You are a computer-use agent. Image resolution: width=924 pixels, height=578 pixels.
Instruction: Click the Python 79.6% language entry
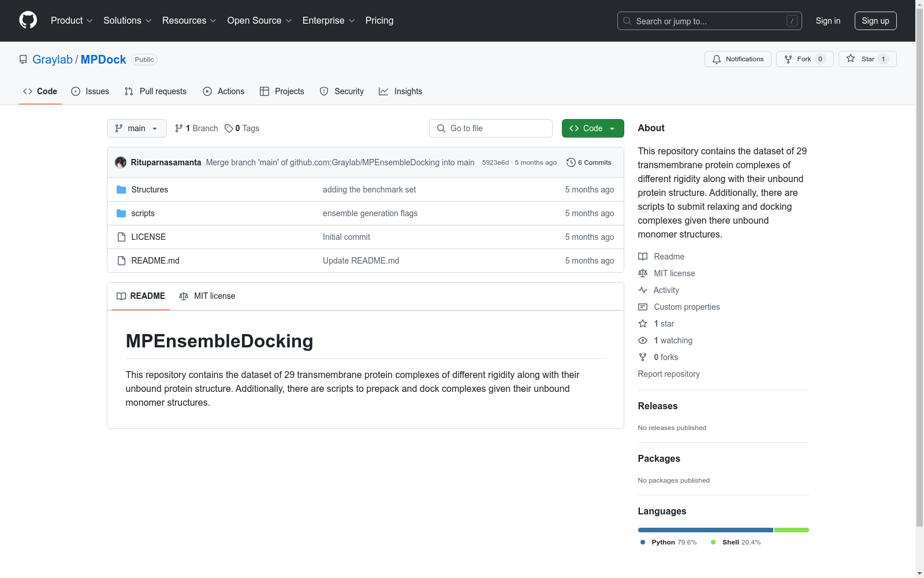click(x=669, y=542)
